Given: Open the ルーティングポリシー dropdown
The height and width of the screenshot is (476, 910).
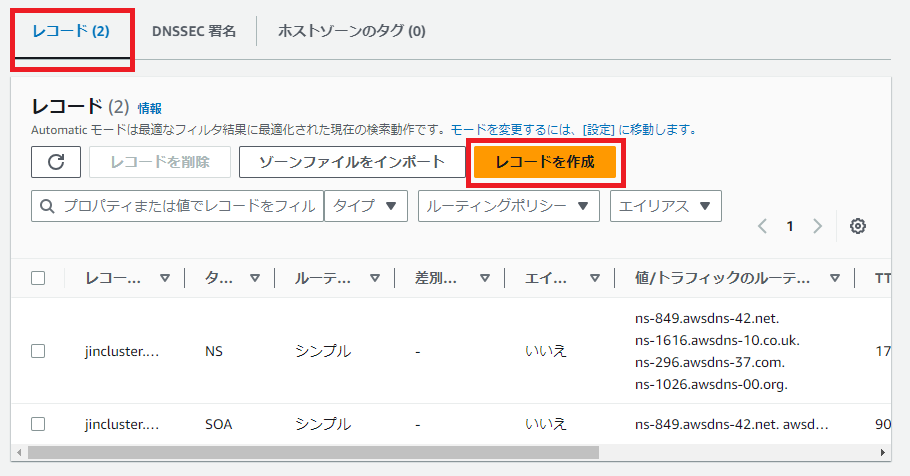Looking at the screenshot, I should click(x=508, y=206).
